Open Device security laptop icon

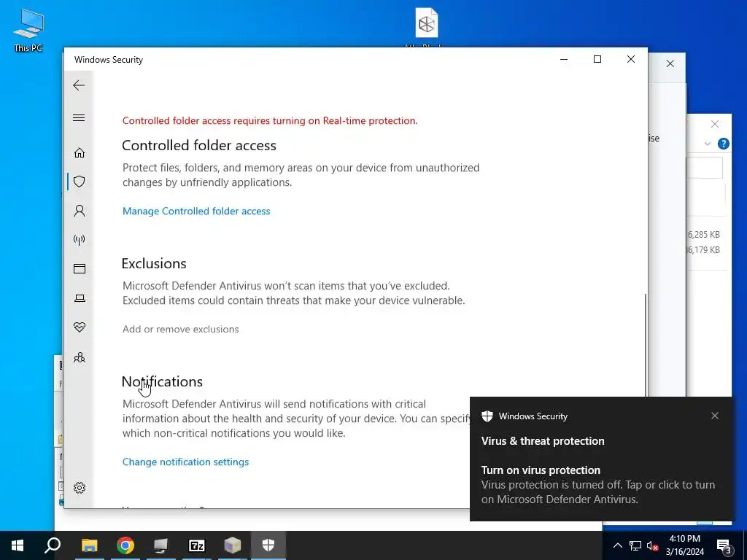click(79, 298)
